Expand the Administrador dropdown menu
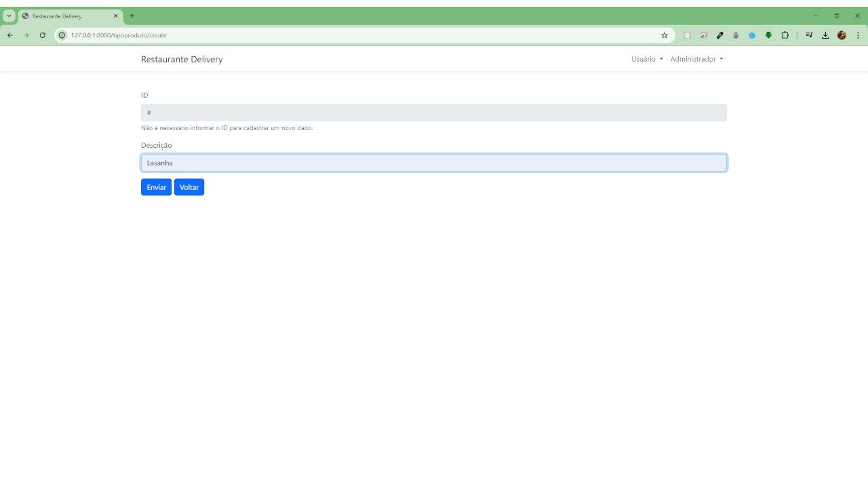 [696, 59]
